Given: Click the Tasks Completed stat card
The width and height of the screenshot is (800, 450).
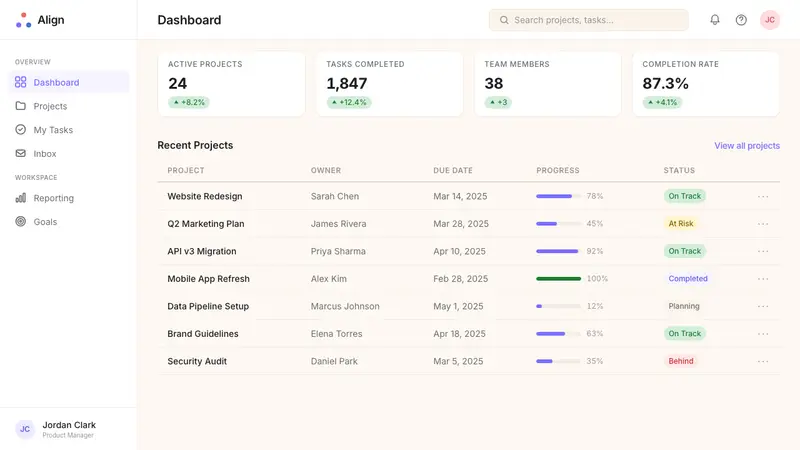Looking at the screenshot, I should pyautogui.click(x=389, y=84).
